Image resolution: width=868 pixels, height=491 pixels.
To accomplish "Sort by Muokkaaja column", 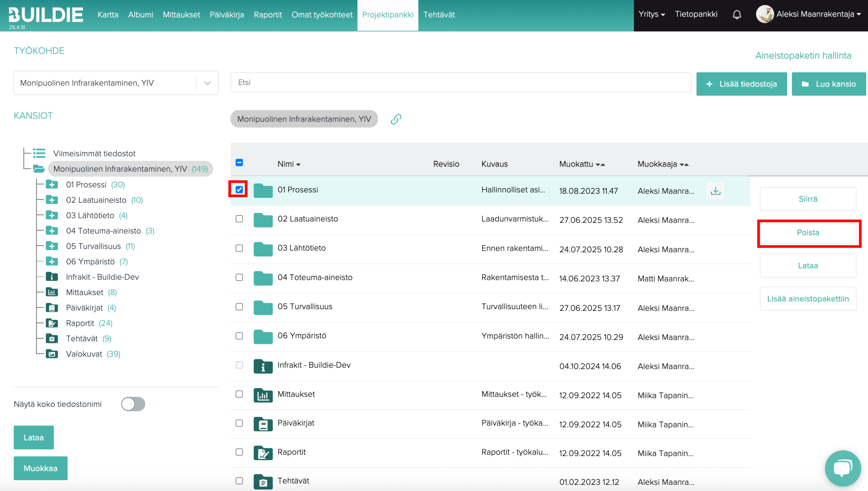I will [663, 164].
